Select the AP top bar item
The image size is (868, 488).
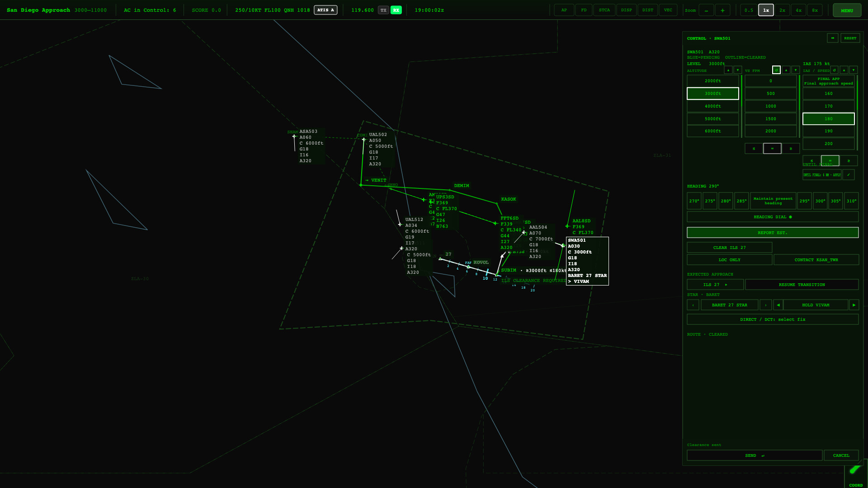(x=564, y=10)
